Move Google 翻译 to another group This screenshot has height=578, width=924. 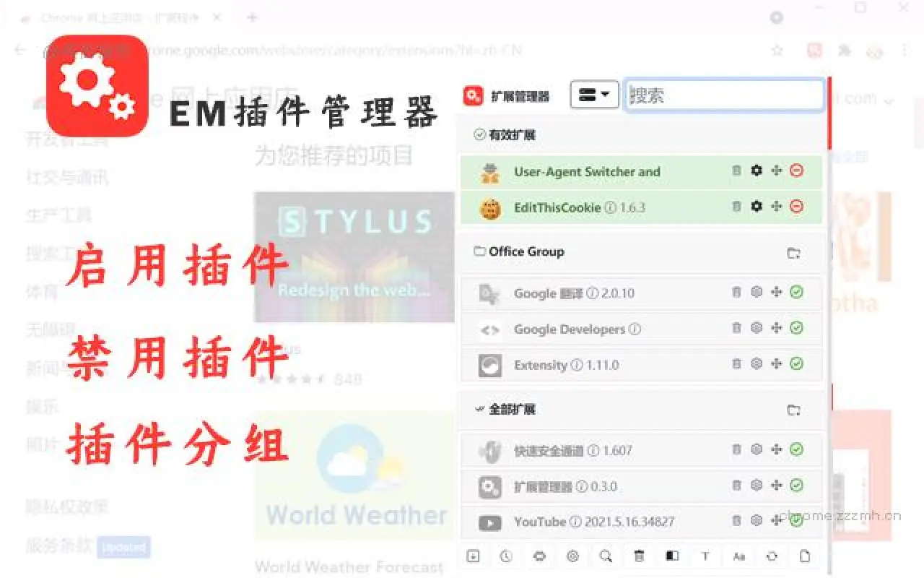pos(776,293)
